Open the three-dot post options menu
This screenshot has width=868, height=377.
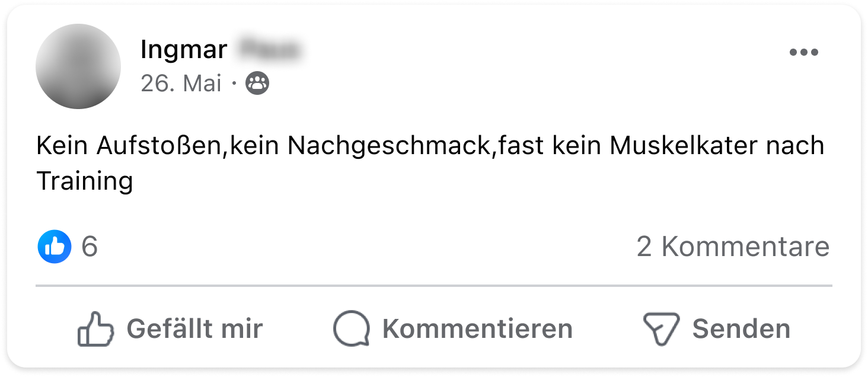point(803,53)
